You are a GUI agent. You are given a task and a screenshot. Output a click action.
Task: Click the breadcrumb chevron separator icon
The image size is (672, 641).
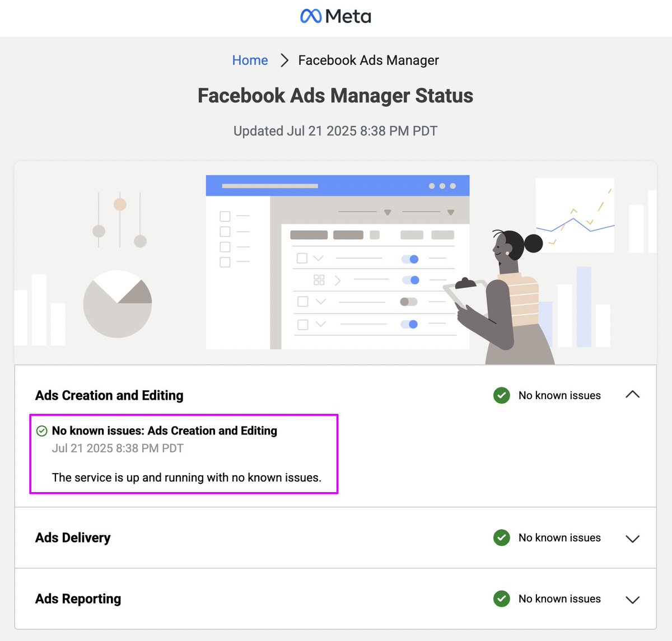pyautogui.click(x=284, y=60)
